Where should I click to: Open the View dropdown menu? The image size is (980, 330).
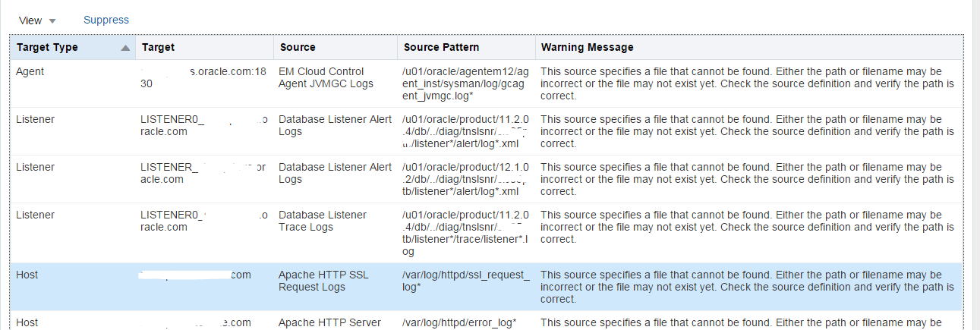point(37,20)
